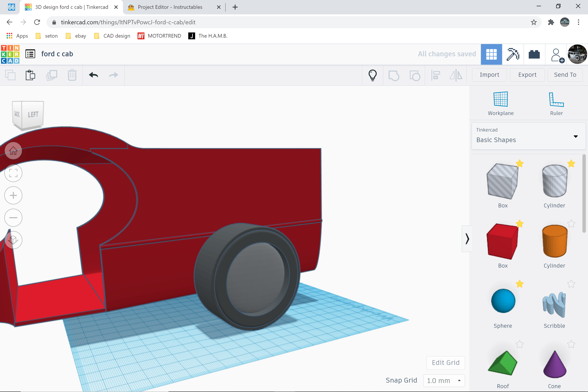Screen dimensions: 588x392
Task: Toggle favorite star on the Roof
Action: (x=519, y=344)
